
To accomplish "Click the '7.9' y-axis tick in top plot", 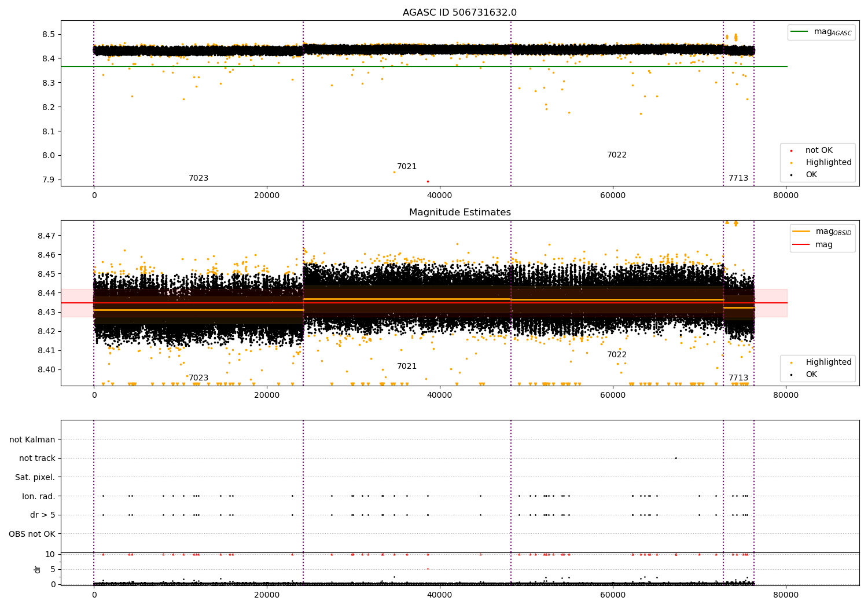I will pyautogui.click(x=49, y=180).
